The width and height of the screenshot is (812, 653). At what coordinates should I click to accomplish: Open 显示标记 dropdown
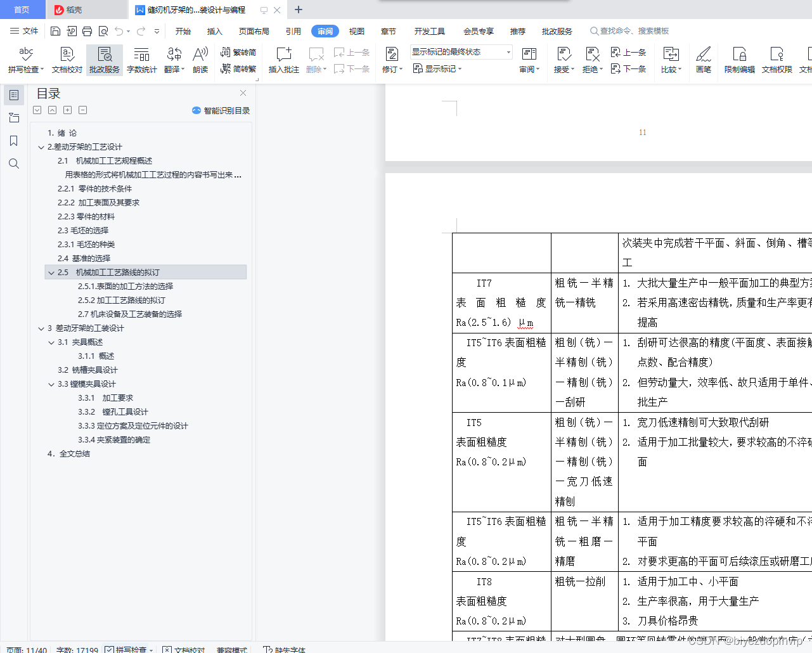click(437, 68)
